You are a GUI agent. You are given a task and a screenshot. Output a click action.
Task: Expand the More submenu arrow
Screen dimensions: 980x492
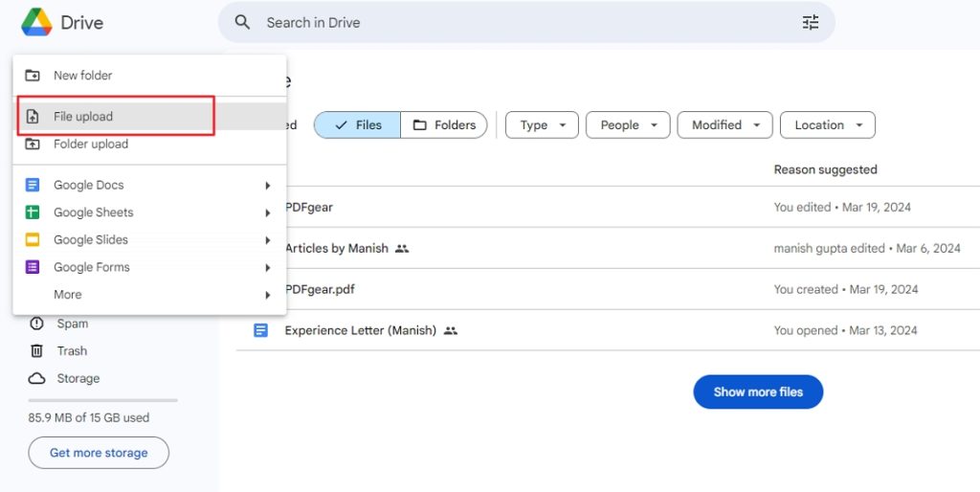point(268,295)
